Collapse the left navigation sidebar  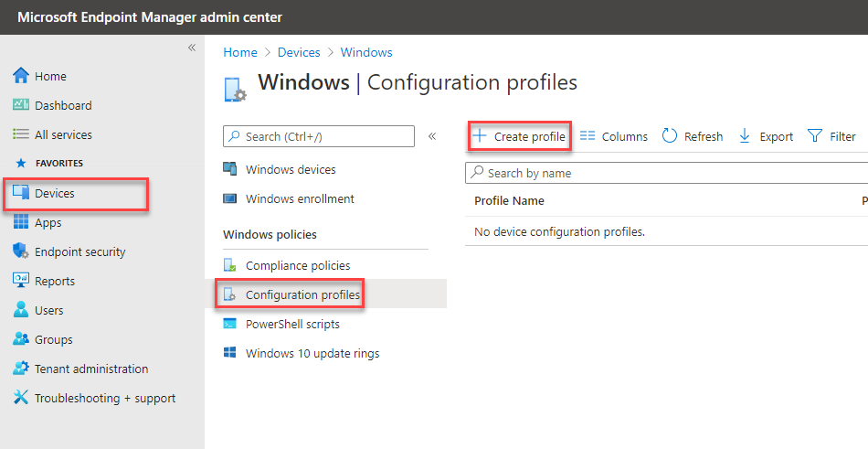tap(192, 48)
